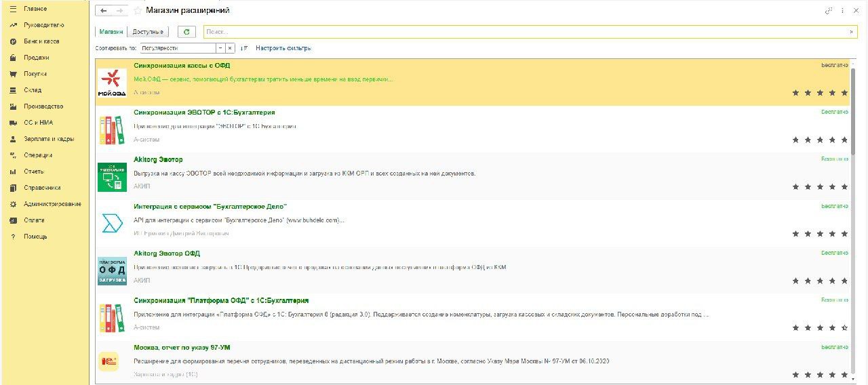This screenshot has height=385, width=868.
Task: Click the МойОФД description text
Action: [x=263, y=79]
